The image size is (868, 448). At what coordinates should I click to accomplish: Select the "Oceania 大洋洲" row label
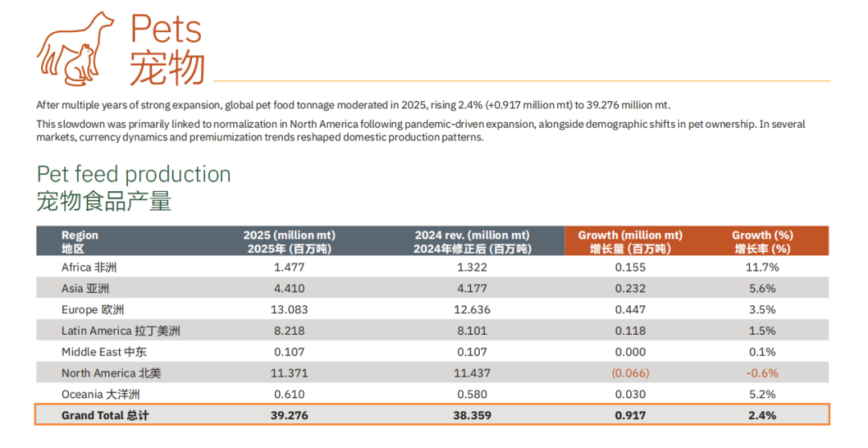coord(100,394)
